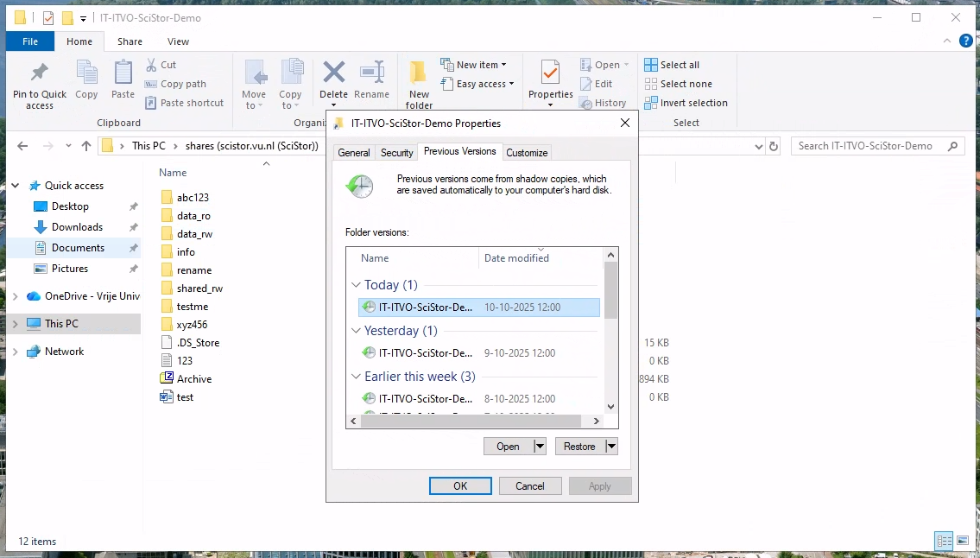Image resolution: width=980 pixels, height=558 pixels.
Task: Collapse the ribbon with the chevron toggle
Action: 947,41
